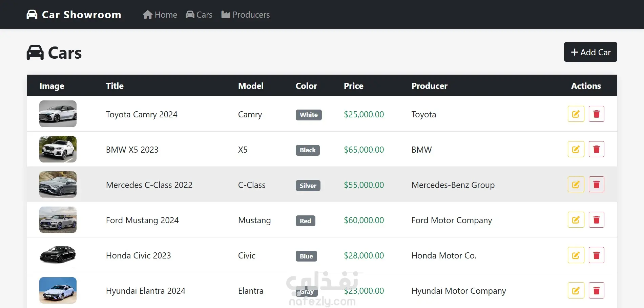
Task: Delete the BMW X5 2023 entry
Action: [x=597, y=149]
